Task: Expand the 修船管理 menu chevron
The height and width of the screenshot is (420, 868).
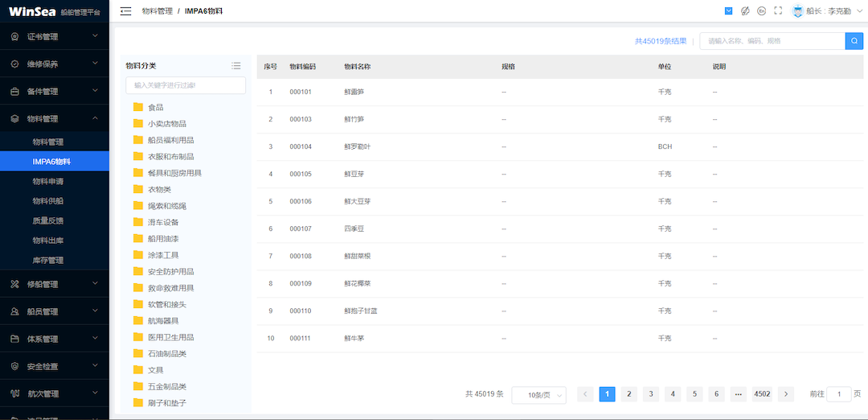Action: pyautogui.click(x=95, y=283)
